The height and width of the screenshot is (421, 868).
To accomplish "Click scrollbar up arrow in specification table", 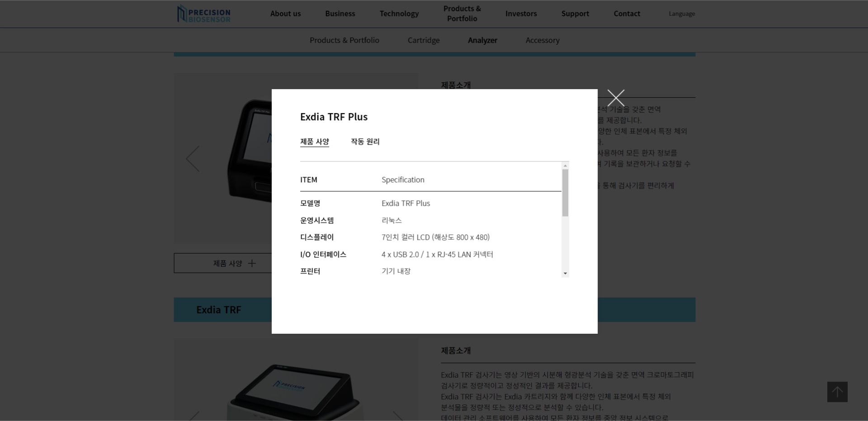I will (x=565, y=166).
